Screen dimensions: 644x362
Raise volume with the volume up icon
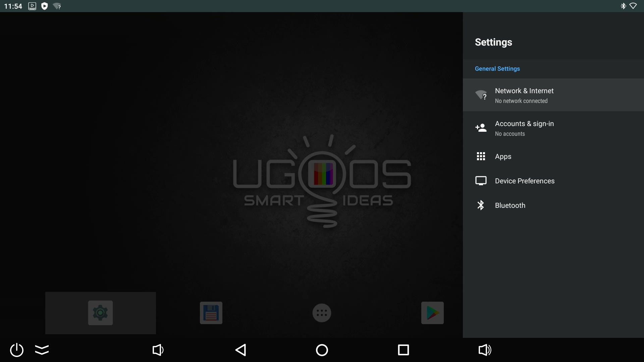485,350
